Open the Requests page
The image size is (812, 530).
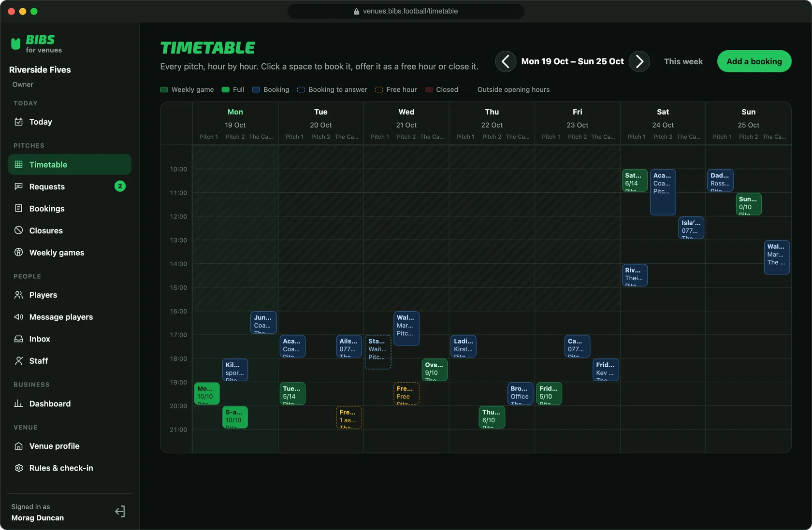point(70,186)
